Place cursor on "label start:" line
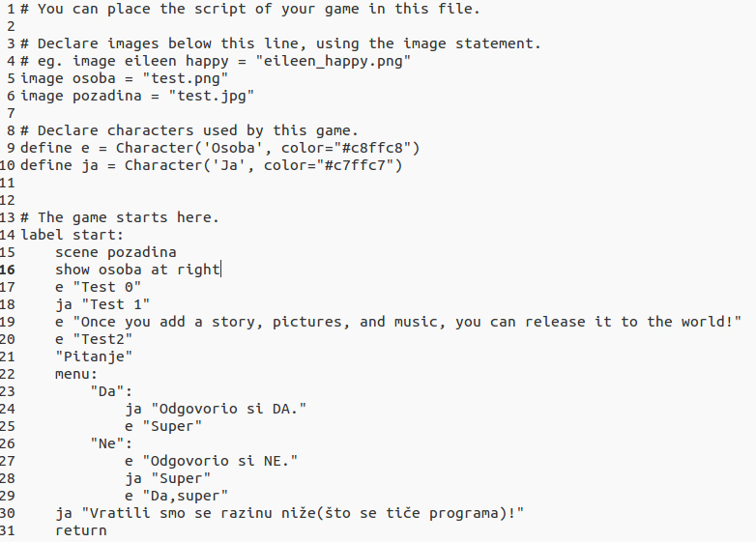 click(x=72, y=235)
